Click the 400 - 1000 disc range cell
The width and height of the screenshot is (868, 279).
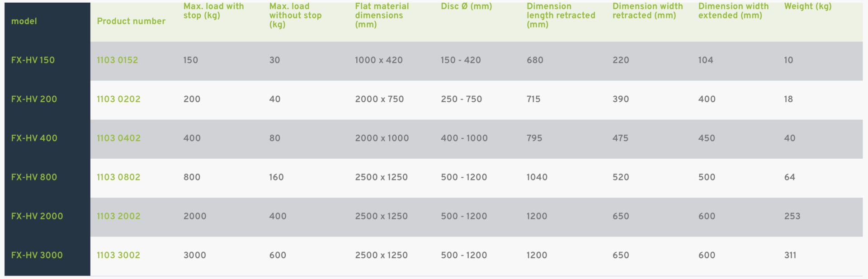pos(464,138)
